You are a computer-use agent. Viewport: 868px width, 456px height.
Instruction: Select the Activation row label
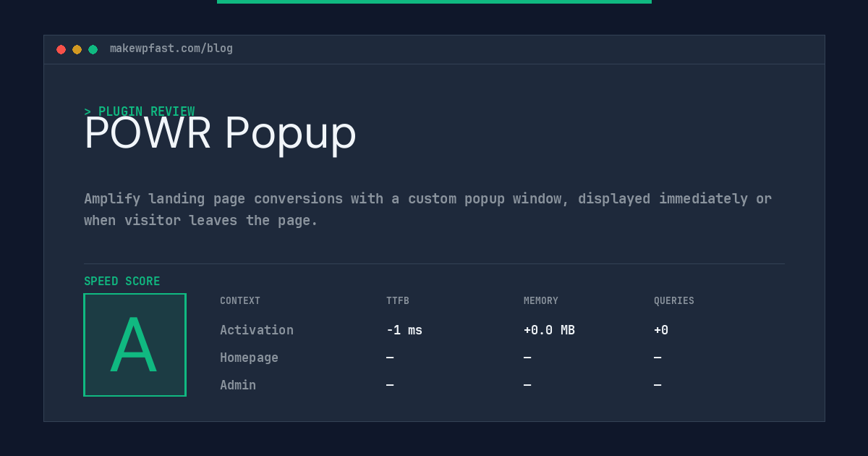(257, 330)
